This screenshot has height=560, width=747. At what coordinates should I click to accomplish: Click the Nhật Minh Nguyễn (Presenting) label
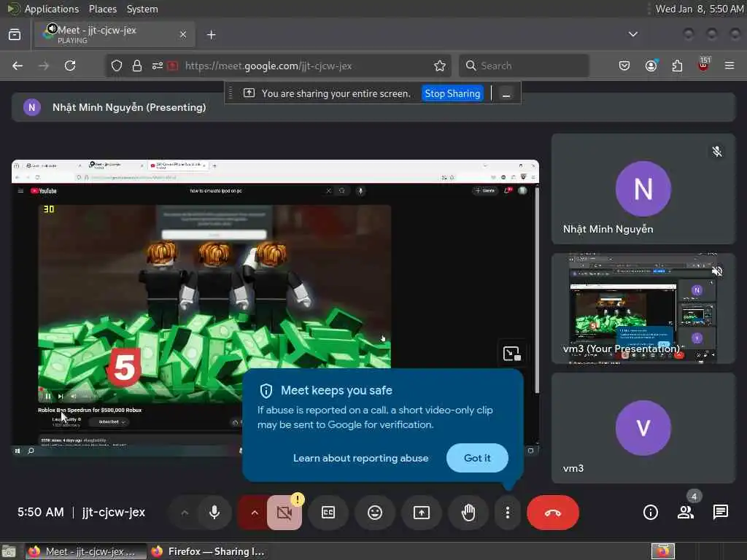pyautogui.click(x=129, y=107)
